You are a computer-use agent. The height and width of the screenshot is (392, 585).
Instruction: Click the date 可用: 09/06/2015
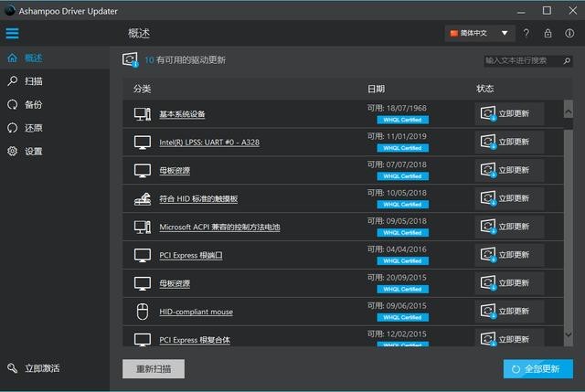click(x=397, y=306)
